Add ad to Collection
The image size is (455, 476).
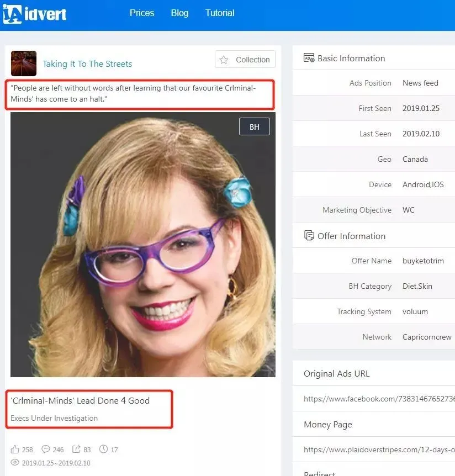pyautogui.click(x=245, y=59)
